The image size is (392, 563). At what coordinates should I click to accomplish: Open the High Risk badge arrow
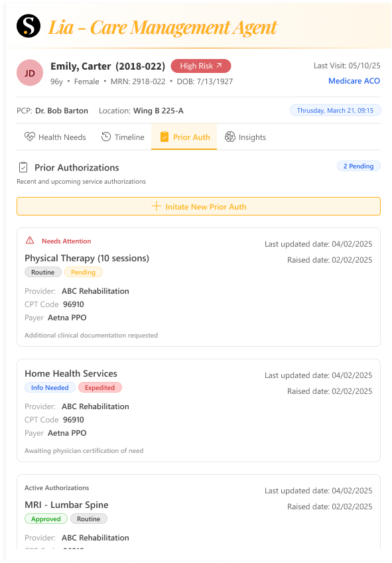point(219,66)
